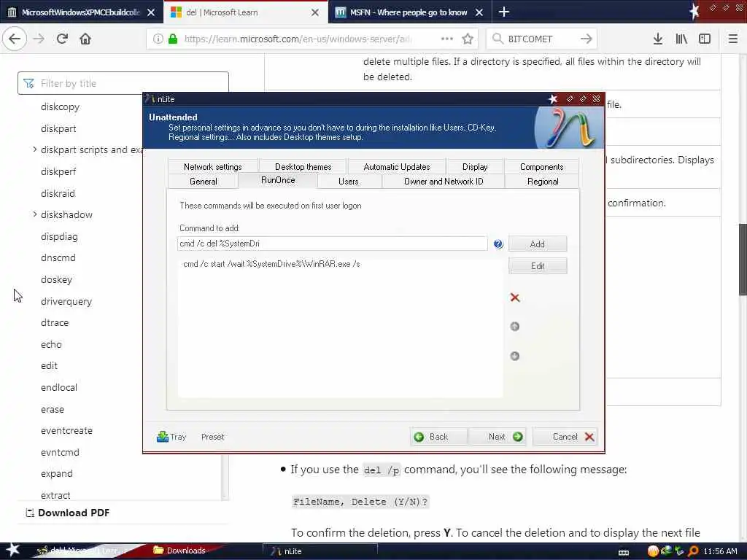Click the Start star button on taskbar
Image resolution: width=747 pixels, height=560 pixels.
point(12,550)
